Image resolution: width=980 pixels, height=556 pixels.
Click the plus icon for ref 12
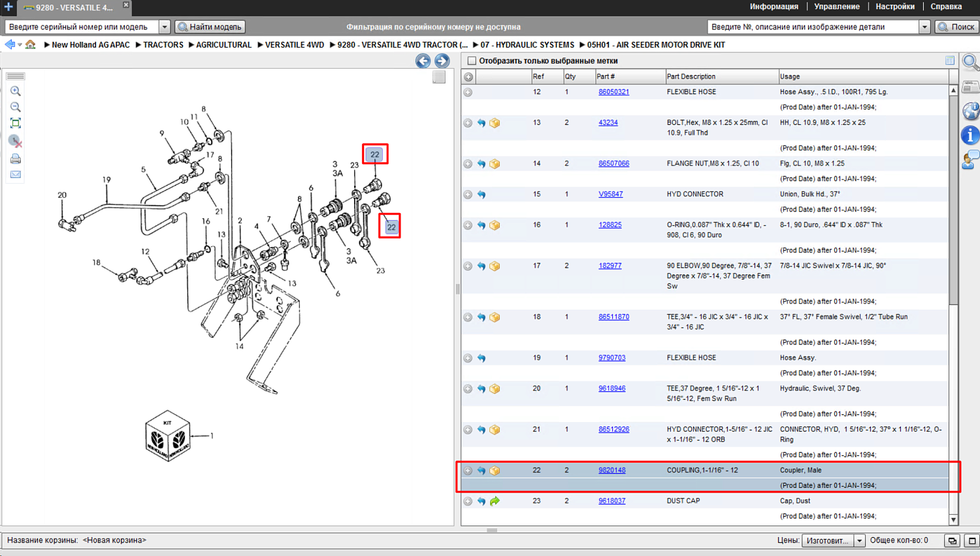coord(468,92)
